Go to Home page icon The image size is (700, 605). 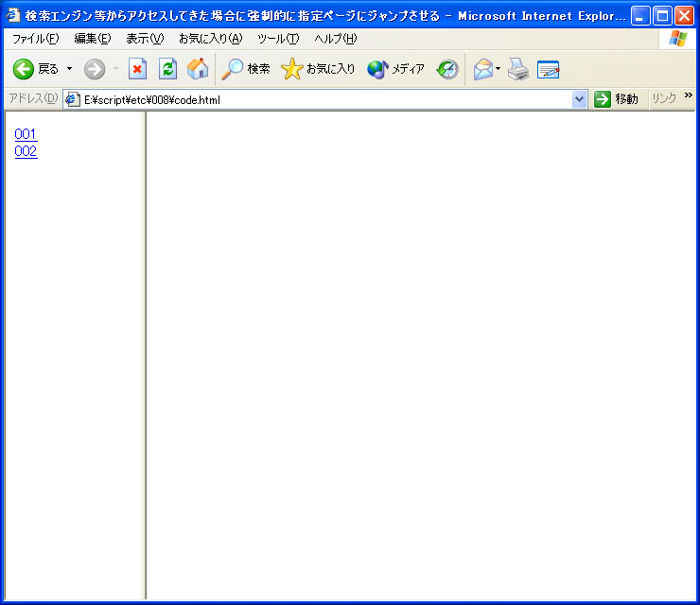[x=198, y=69]
